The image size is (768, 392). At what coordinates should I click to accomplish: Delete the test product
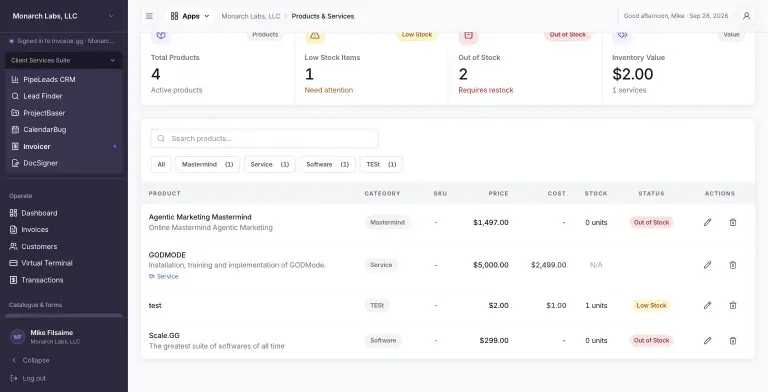pos(733,305)
